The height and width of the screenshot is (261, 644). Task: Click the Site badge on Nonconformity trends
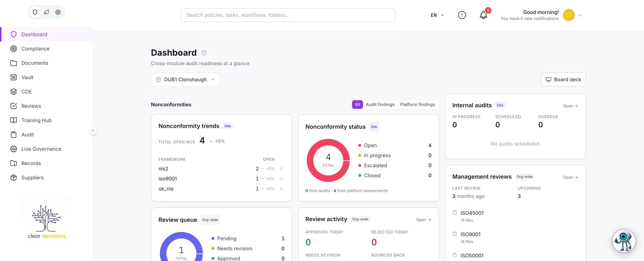tap(228, 126)
